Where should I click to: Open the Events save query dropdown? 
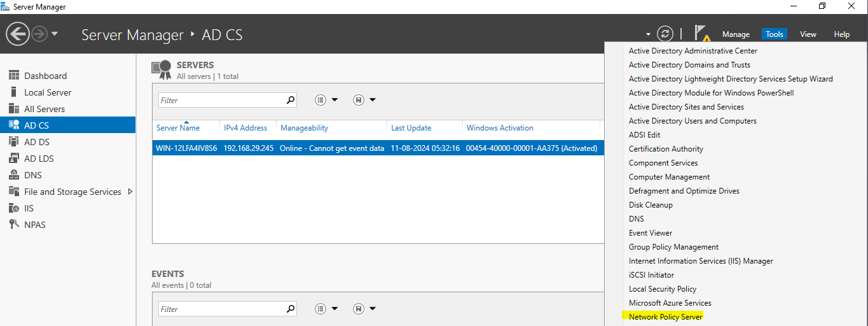(364, 309)
